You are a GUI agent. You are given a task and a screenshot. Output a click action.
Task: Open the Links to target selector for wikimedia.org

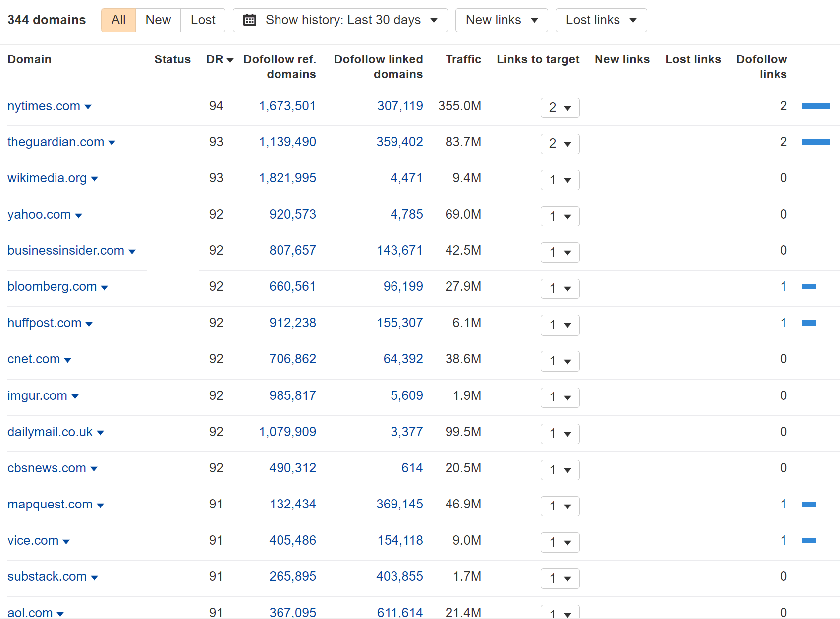[x=560, y=180]
